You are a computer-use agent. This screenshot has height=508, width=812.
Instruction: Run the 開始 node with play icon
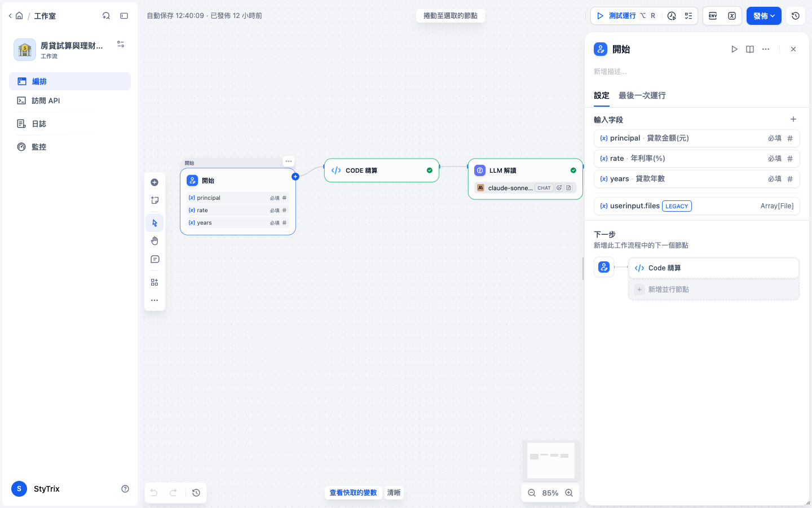(x=734, y=49)
